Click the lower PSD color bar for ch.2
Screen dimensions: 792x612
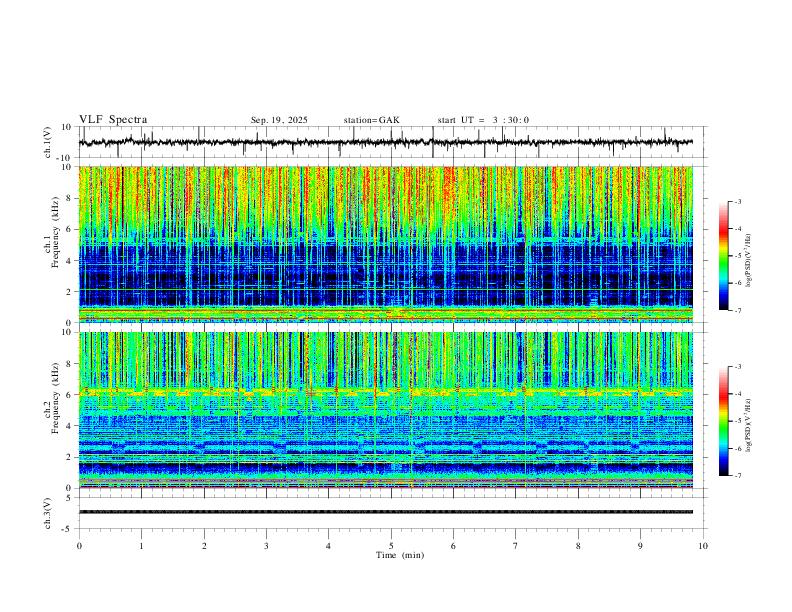723,421
